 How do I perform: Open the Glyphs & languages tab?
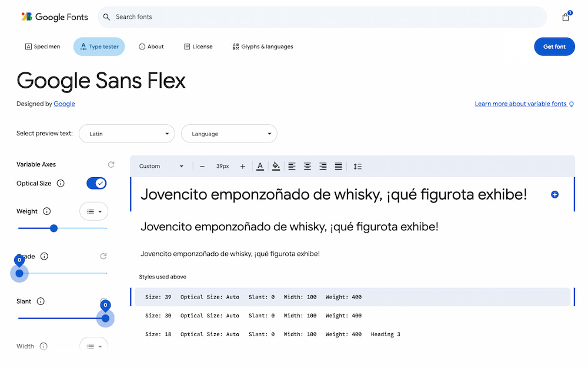(x=262, y=47)
